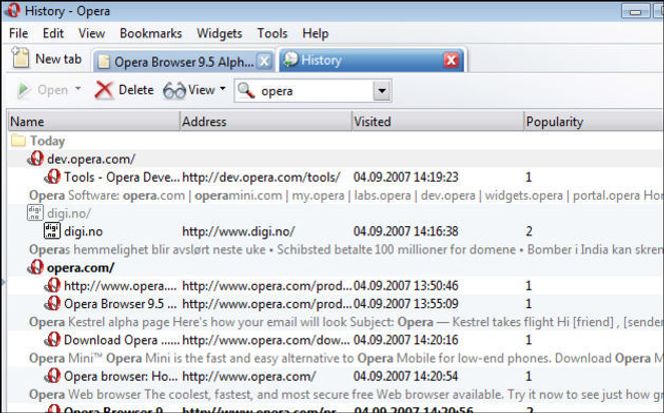Sort history by Visited column
This screenshot has height=413, width=664.
click(x=372, y=122)
